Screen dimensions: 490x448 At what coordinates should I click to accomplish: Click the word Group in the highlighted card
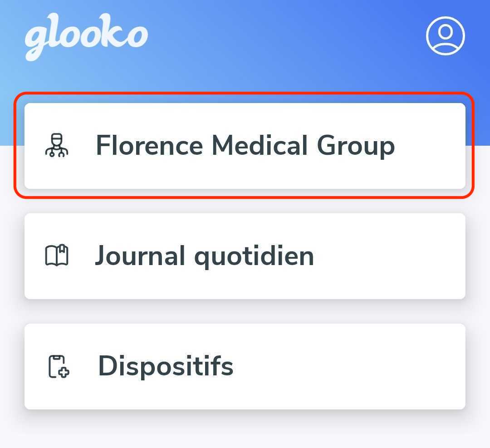pos(356,146)
